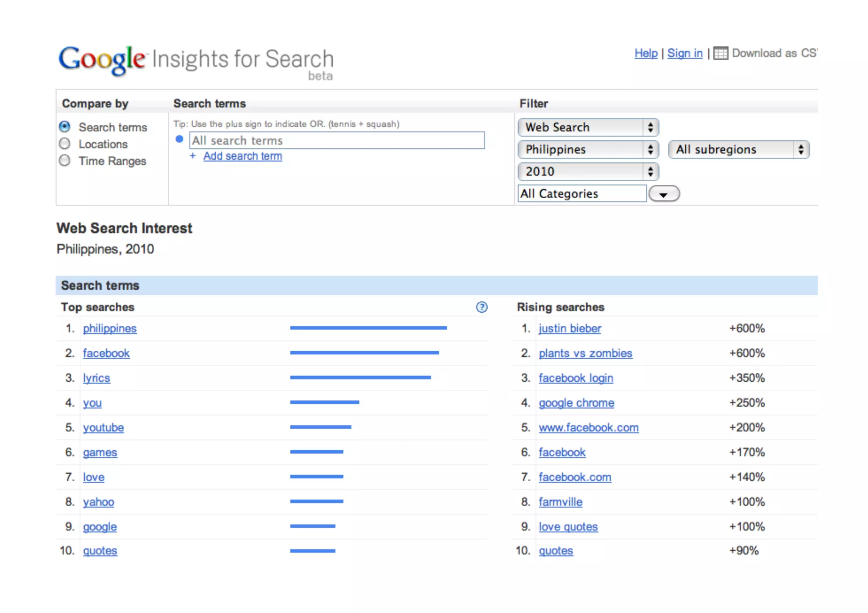Viewport: 868px width, 613px height.
Task: Open the 2010 year dropdown
Action: click(x=588, y=171)
